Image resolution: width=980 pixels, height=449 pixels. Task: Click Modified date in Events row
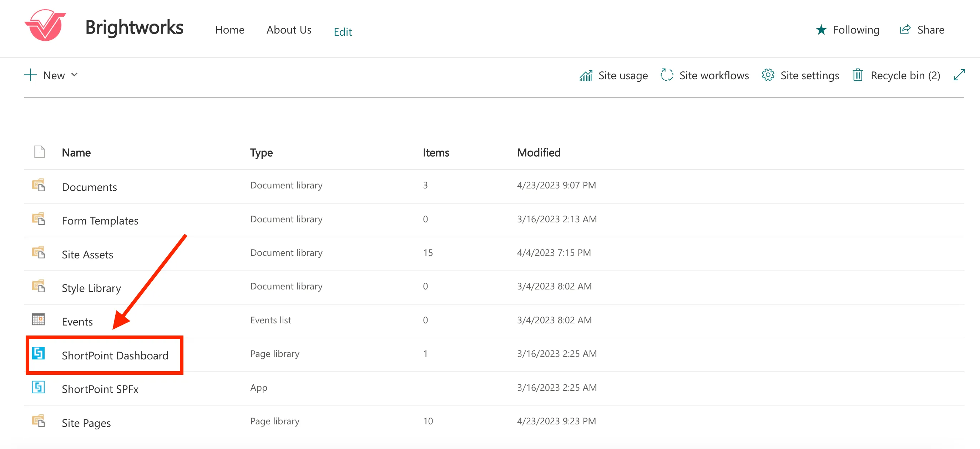point(554,320)
